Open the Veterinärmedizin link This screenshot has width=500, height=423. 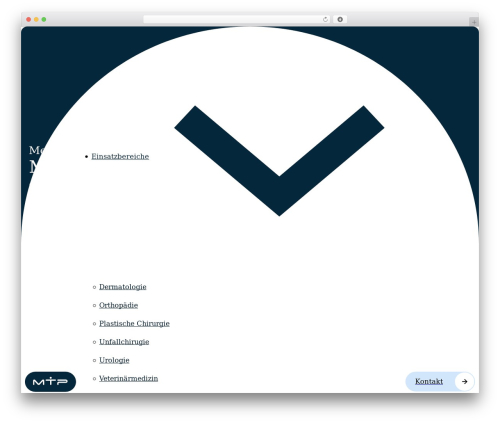128,378
